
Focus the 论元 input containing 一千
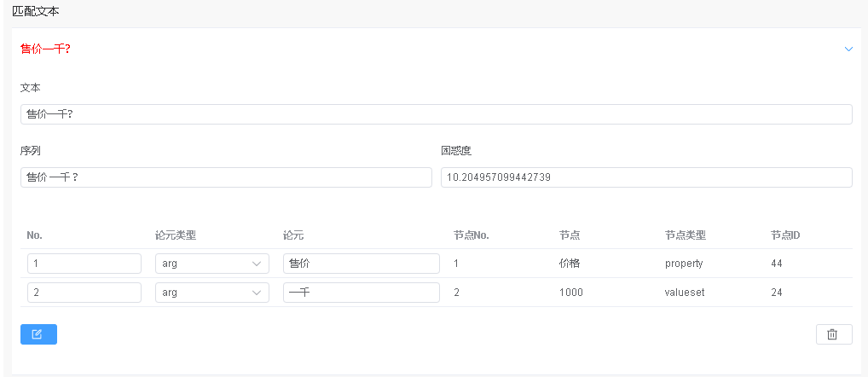[361, 293]
